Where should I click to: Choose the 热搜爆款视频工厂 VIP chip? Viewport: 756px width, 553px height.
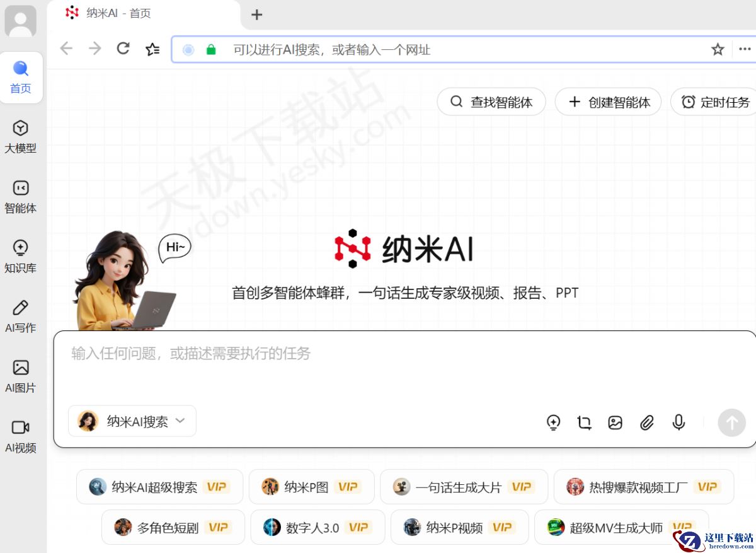[x=644, y=487]
